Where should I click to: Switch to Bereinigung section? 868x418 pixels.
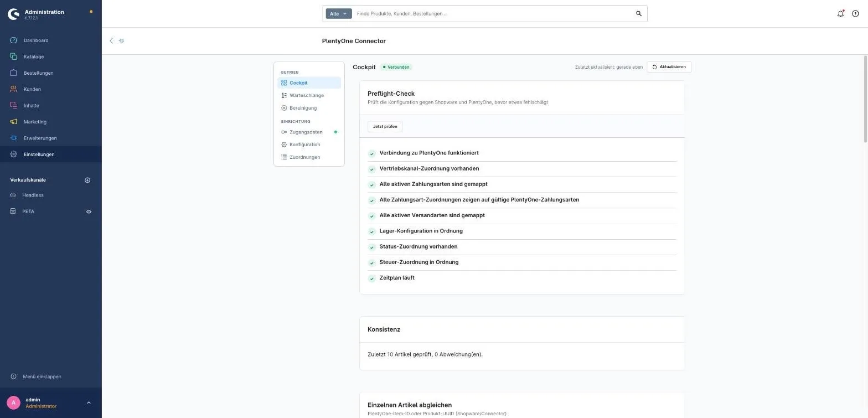[309, 108]
